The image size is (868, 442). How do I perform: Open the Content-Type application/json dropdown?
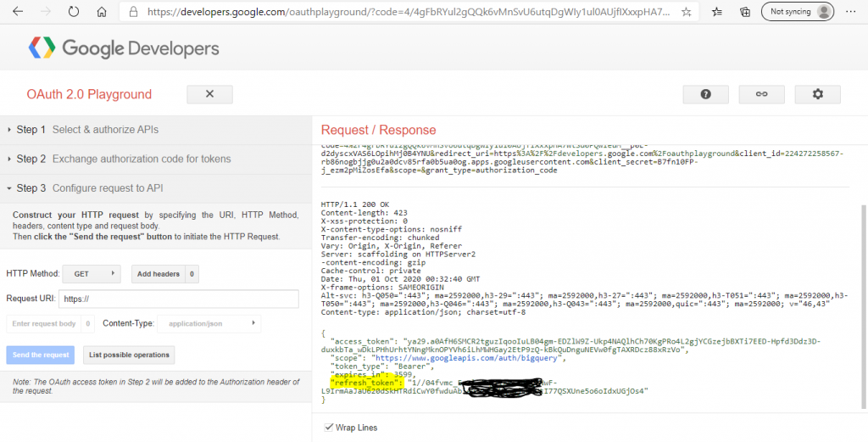(x=209, y=323)
